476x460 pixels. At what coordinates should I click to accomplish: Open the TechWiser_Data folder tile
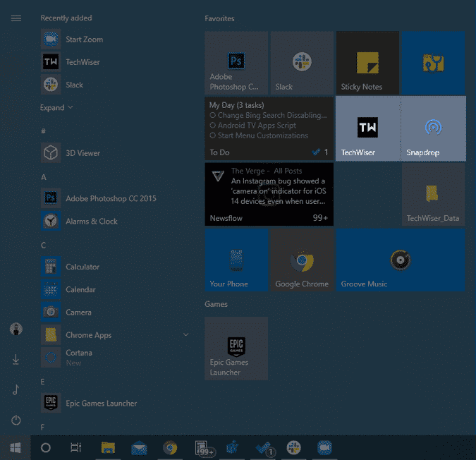433,194
